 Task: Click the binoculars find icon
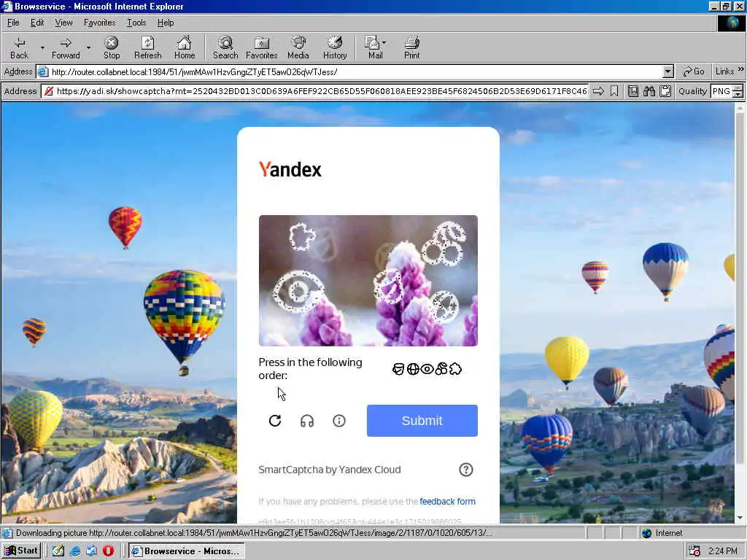(649, 91)
